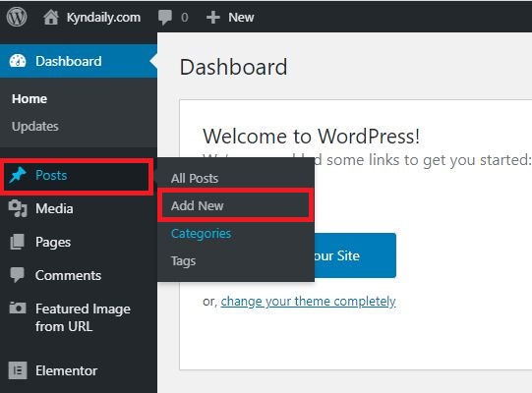This screenshot has width=532, height=393.
Task: Go to Home under Dashboard
Action: 30,98
